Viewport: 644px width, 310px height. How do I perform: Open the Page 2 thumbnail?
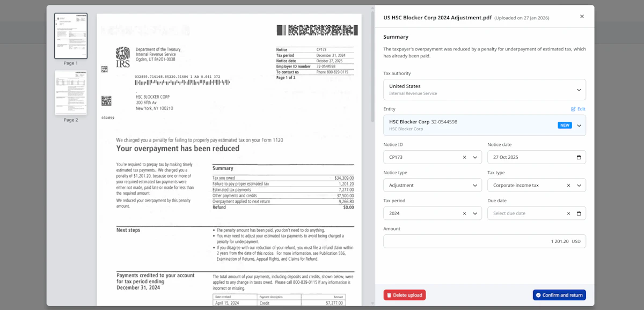pyautogui.click(x=71, y=92)
